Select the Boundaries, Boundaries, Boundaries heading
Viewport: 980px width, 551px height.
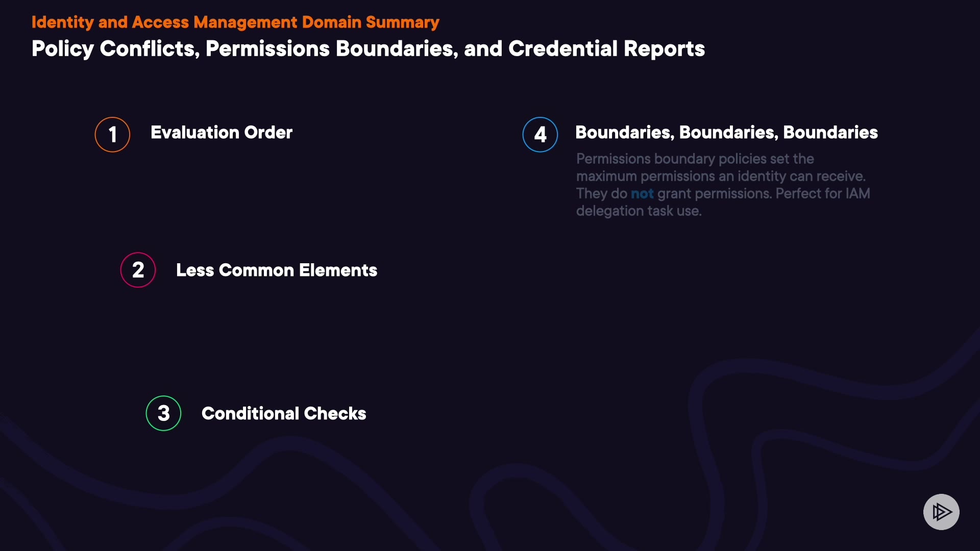[x=726, y=133]
